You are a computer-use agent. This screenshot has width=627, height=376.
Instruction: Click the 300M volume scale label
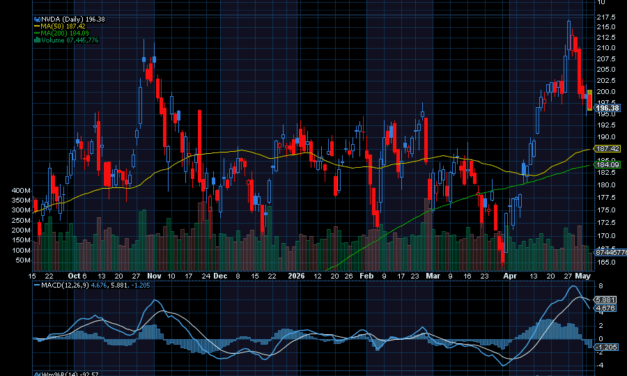21,210
